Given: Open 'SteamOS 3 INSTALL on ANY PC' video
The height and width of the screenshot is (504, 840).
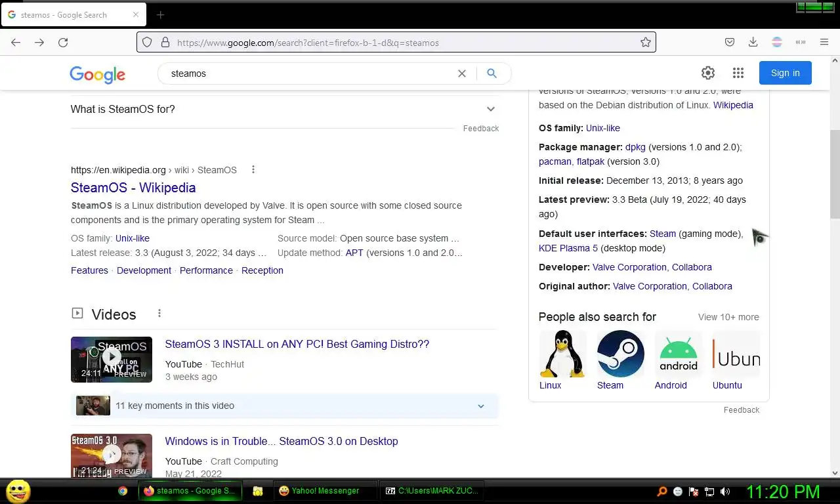Looking at the screenshot, I should (x=297, y=344).
